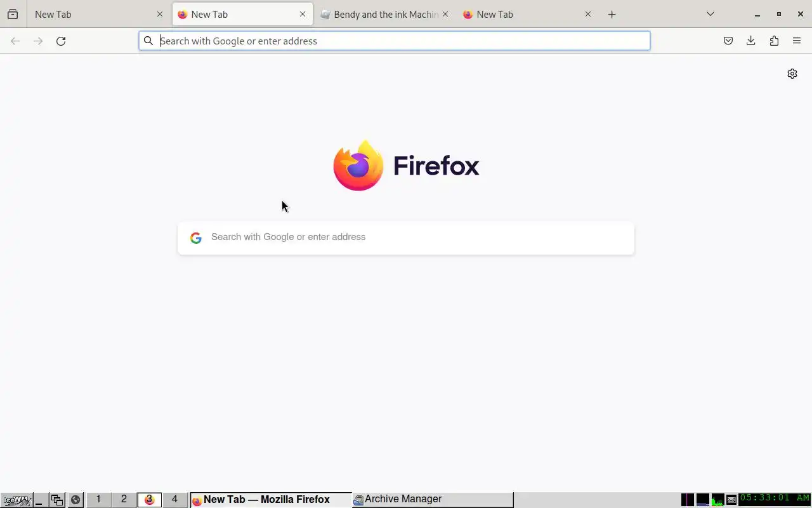Click the network monitor green graph
This screenshot has width=812, height=508.
click(717, 500)
